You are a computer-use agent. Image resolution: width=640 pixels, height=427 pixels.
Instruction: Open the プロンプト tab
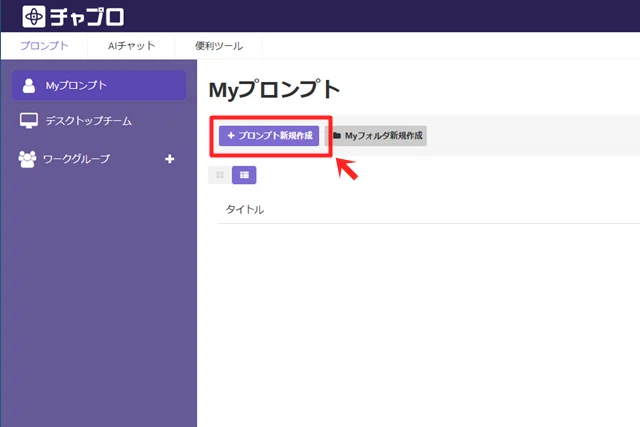(x=44, y=46)
